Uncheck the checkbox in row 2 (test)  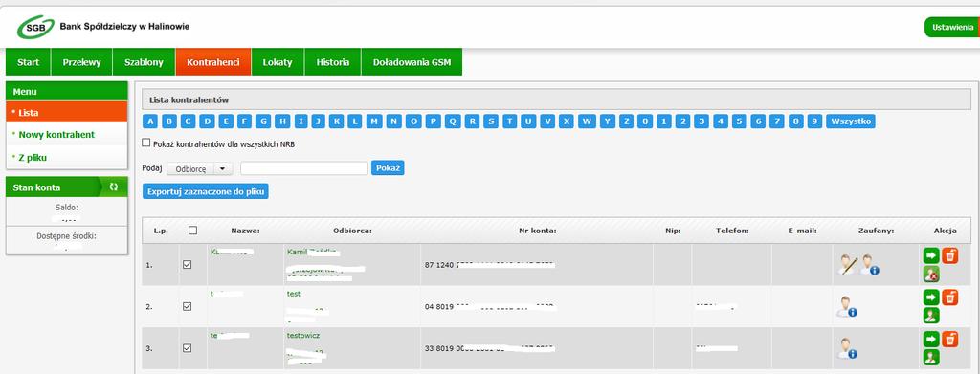187,307
